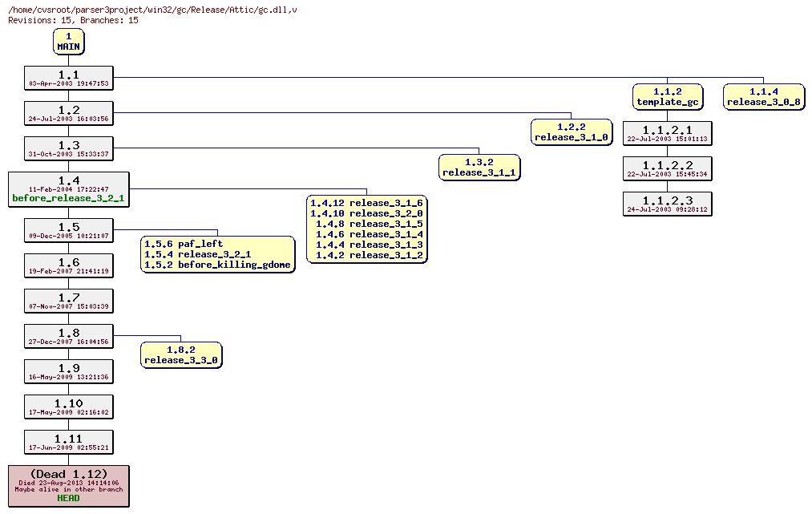Select revision 1.1.2.2 dated 22-Jul-2003
Viewport: 812px width, 514px height.
coord(667,169)
